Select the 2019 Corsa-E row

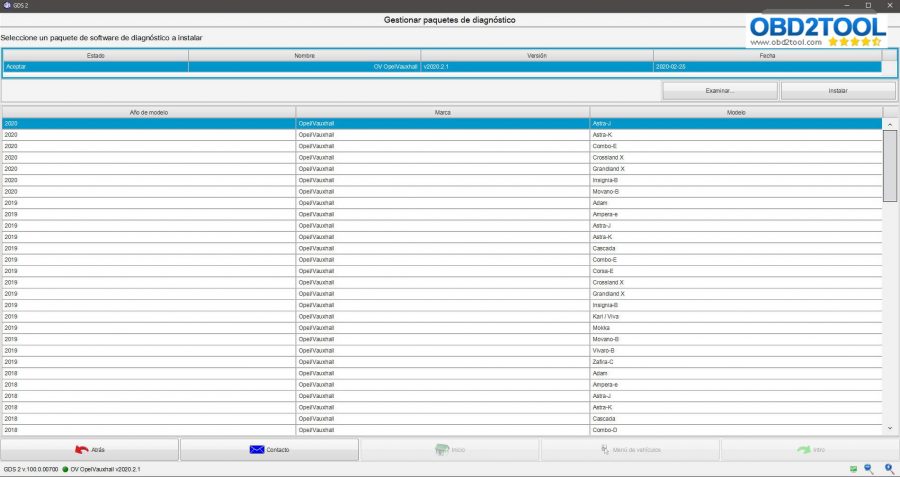(442, 271)
